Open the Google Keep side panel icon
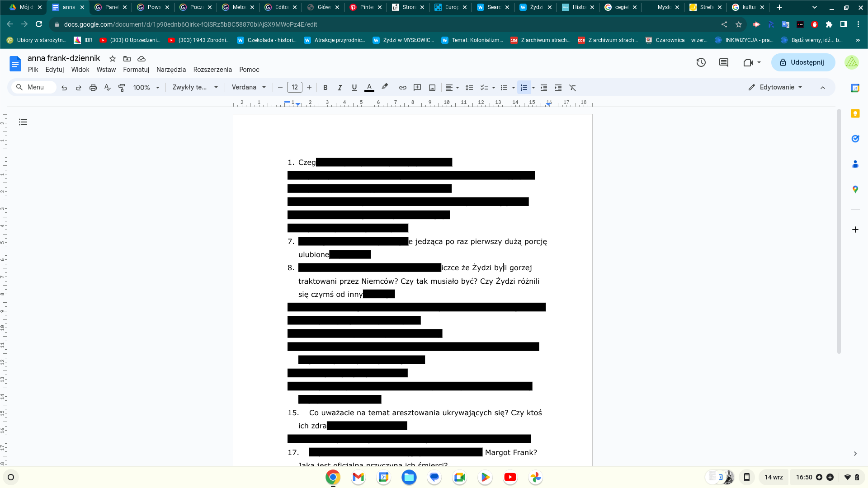The image size is (868, 488). pos(855,113)
